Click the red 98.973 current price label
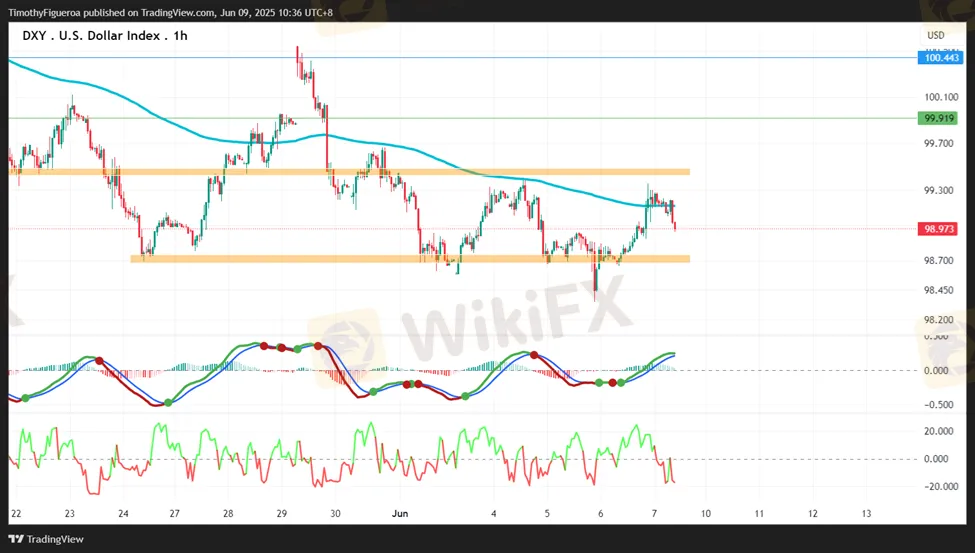975x553 pixels. pos(940,229)
